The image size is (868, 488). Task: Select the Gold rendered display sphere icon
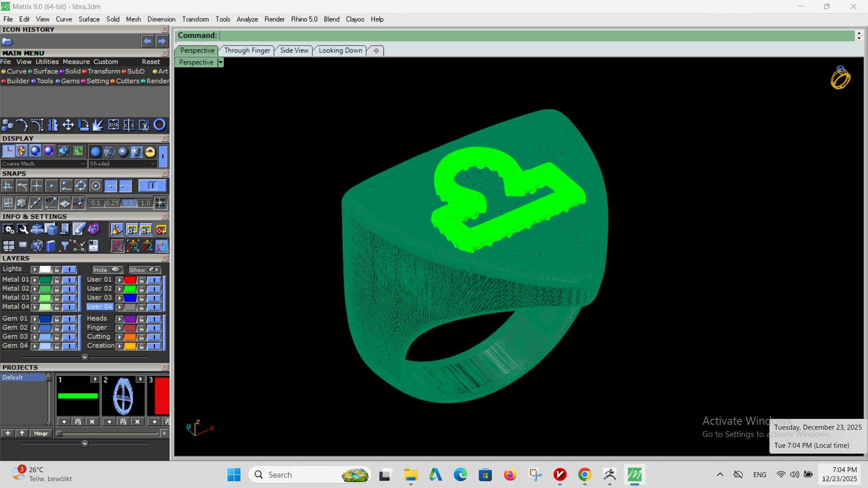pos(150,152)
